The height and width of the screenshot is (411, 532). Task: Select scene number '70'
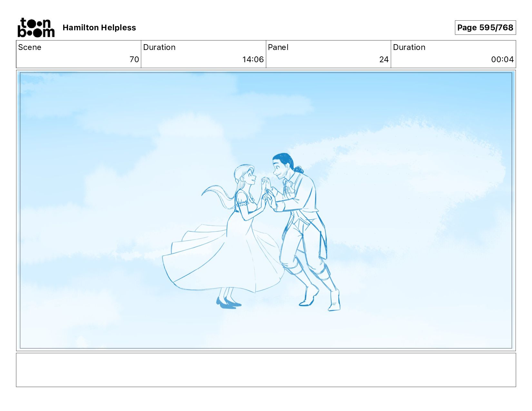coord(134,59)
